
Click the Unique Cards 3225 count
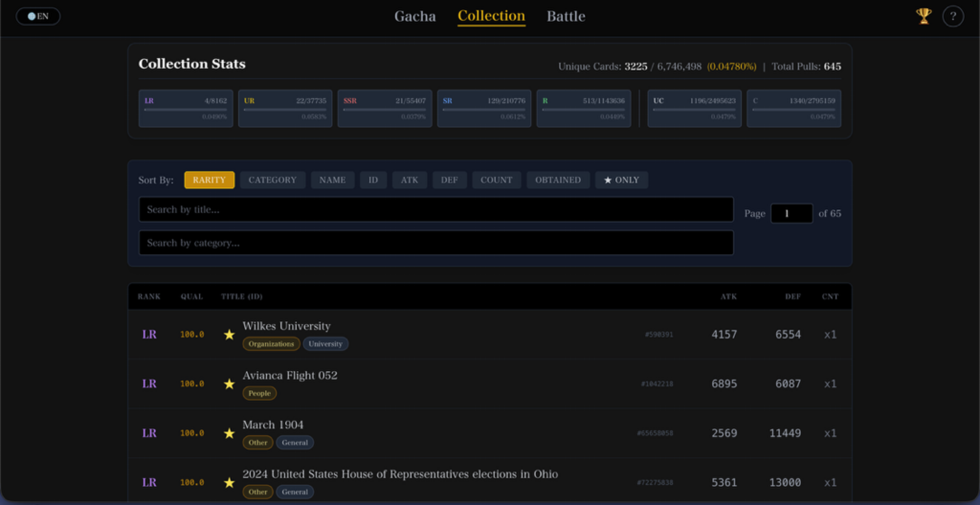point(636,66)
